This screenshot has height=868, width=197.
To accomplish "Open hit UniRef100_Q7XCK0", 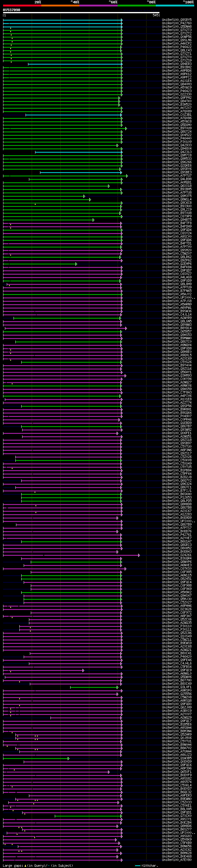I will coord(177,816).
